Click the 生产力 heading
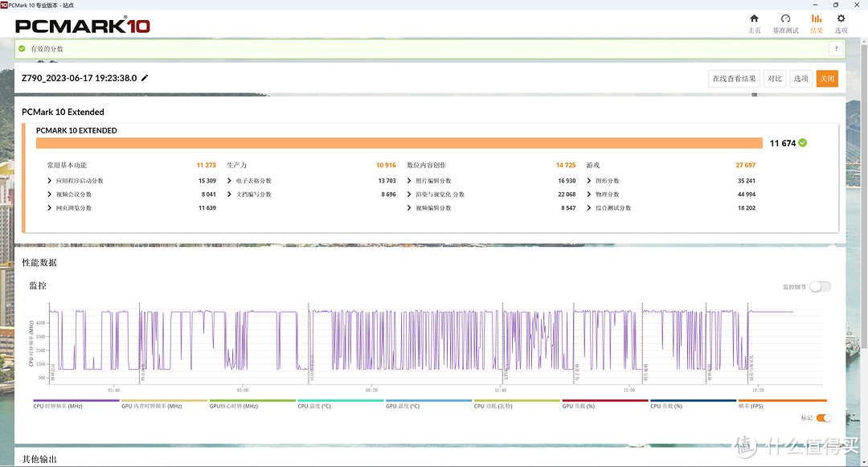Viewport: 868px width, 467px height. (x=236, y=166)
